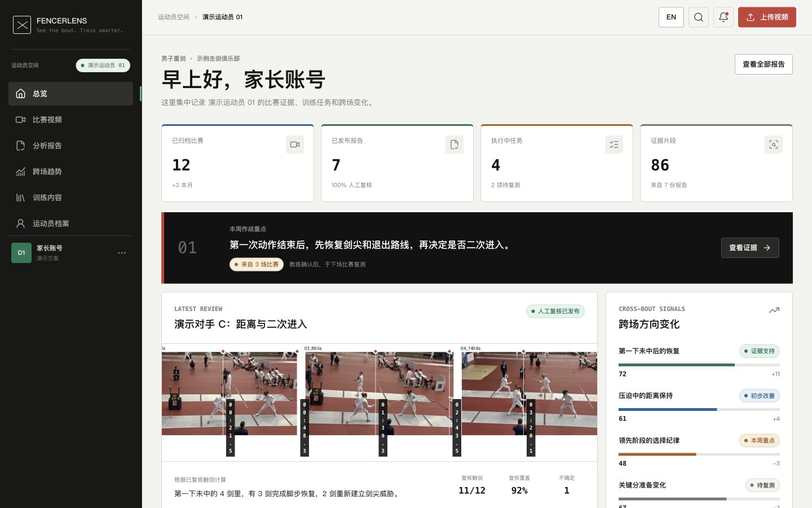Select 跨场趋势 in the sidebar
This screenshot has width=812, height=508.
(70, 172)
